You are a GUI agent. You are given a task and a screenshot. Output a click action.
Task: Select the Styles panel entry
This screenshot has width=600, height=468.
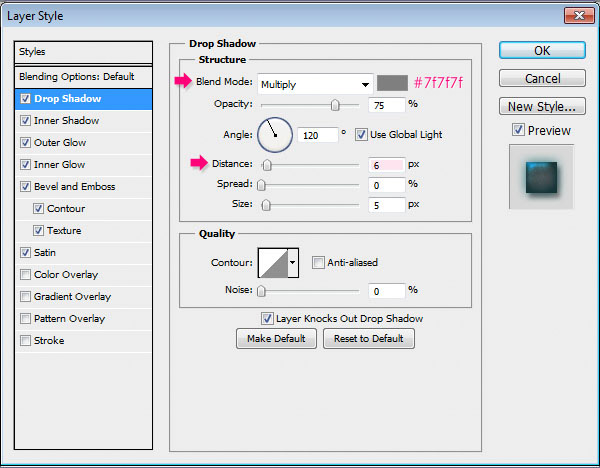pos(83,52)
